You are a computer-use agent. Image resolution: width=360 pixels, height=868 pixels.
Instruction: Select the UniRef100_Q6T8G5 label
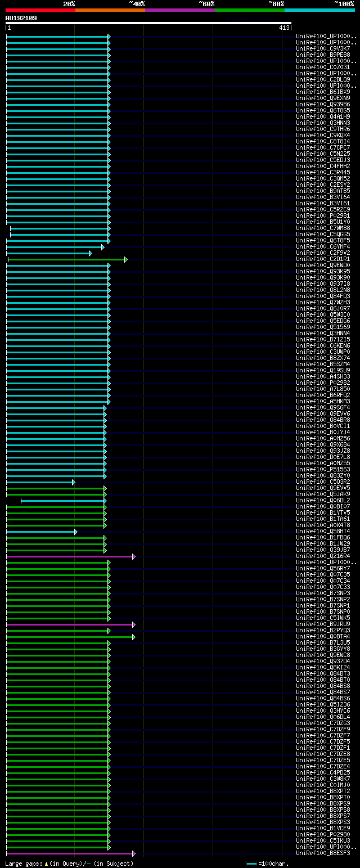[323, 111]
